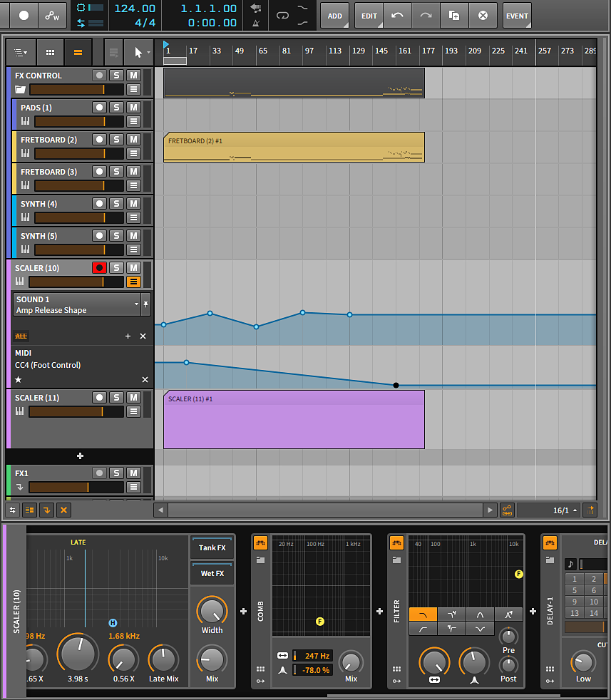Solo the PADS (1) track
This screenshot has width=611, height=700.
click(116, 108)
